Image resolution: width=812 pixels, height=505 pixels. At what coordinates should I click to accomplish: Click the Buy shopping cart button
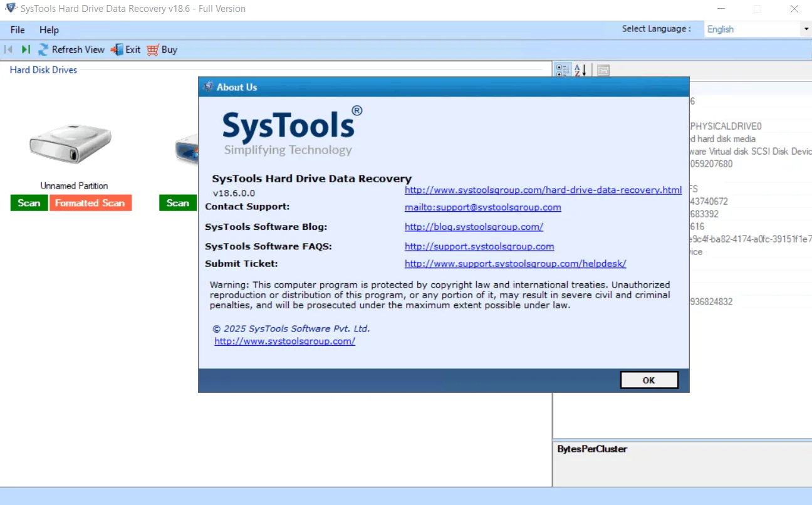[162, 49]
